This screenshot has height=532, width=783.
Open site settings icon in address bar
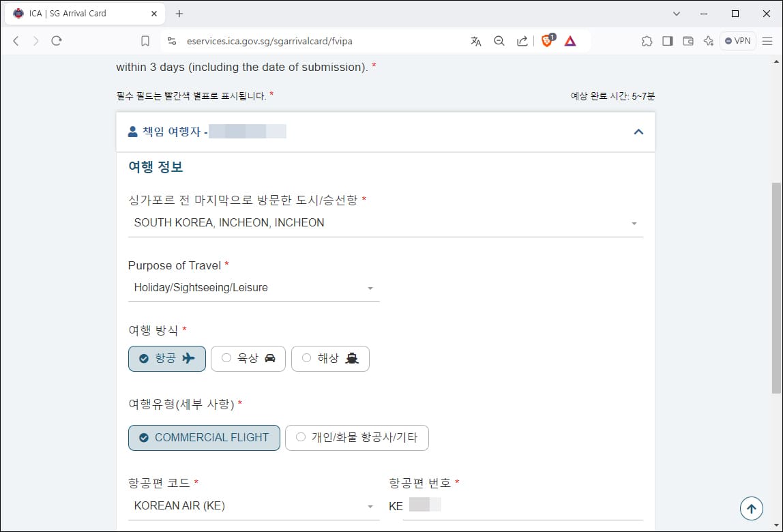(172, 41)
